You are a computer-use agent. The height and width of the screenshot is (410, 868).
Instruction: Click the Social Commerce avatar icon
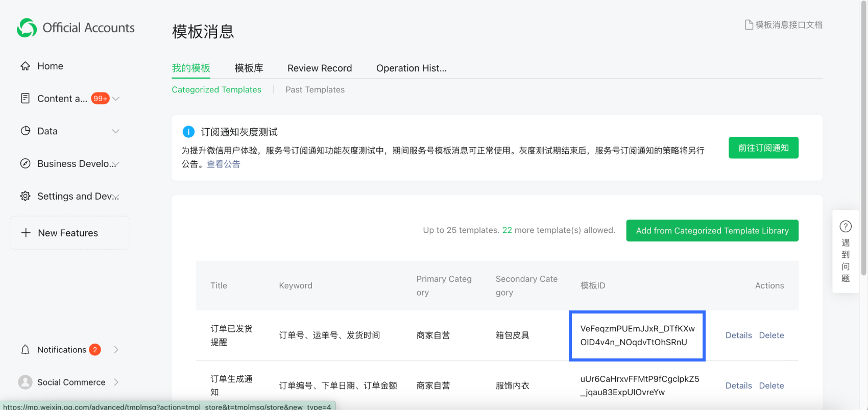click(x=25, y=382)
